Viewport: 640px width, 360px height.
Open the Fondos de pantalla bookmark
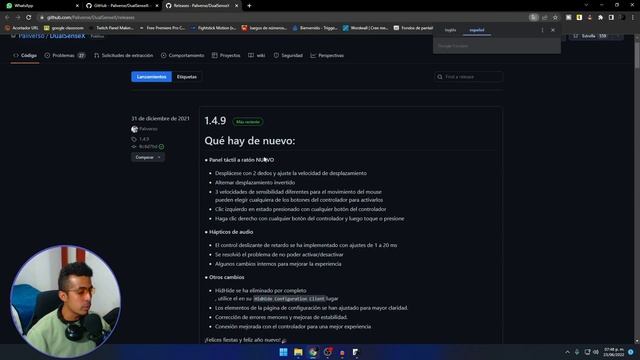click(413, 28)
